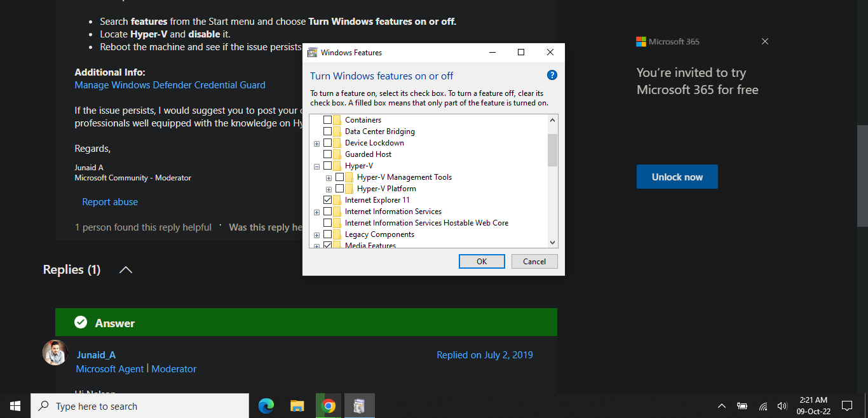Open the Junaid_A profile link
This screenshot has width=868, height=418.
(x=96, y=354)
